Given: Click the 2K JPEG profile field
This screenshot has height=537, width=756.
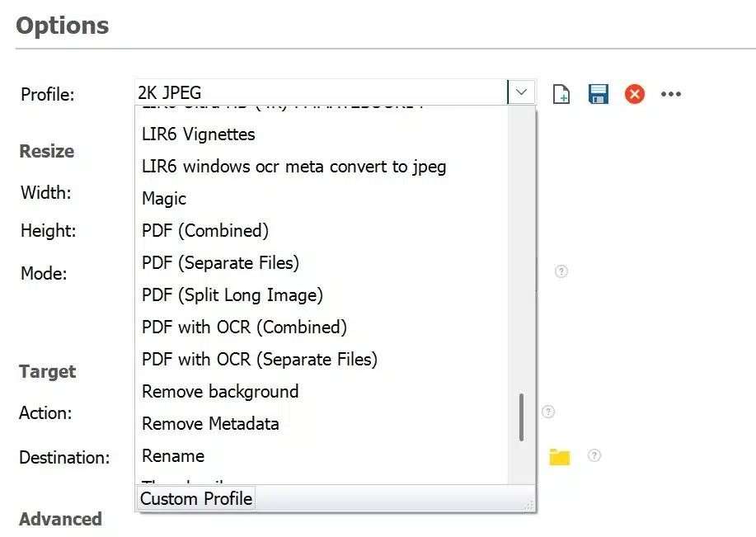Looking at the screenshot, I should point(322,92).
